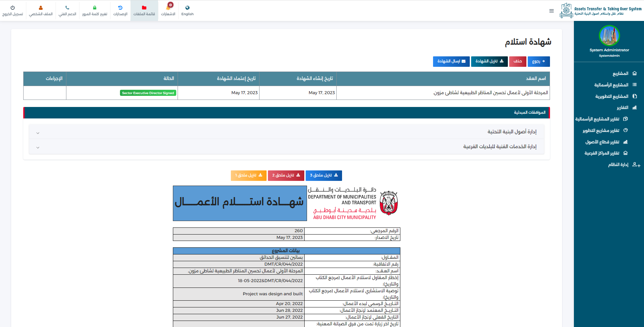Click the تقارير المشاريع الرأسمالية copy icon
This screenshot has width=644, height=327.
625,119
